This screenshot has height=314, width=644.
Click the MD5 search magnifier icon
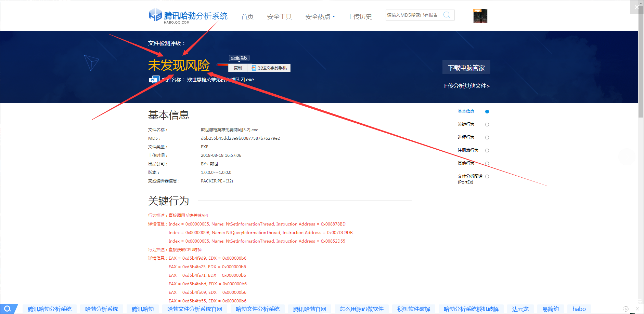click(x=447, y=15)
